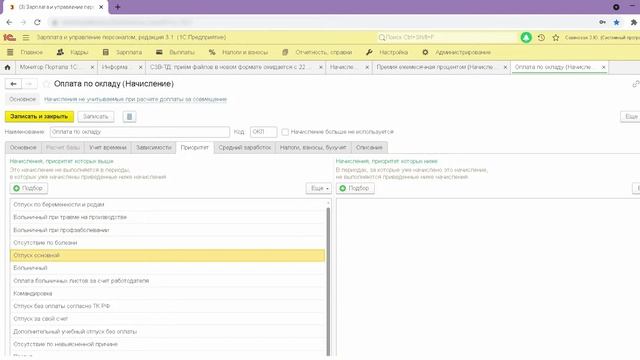Select row Отсутствие по невыясненной причине
Viewport: 640px width, 360px height.
click(167, 344)
